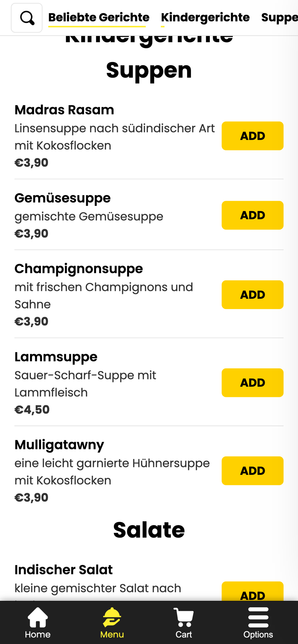298x644 pixels.
Task: Switch to Kindergerichte category tab
Action: pos(205,17)
